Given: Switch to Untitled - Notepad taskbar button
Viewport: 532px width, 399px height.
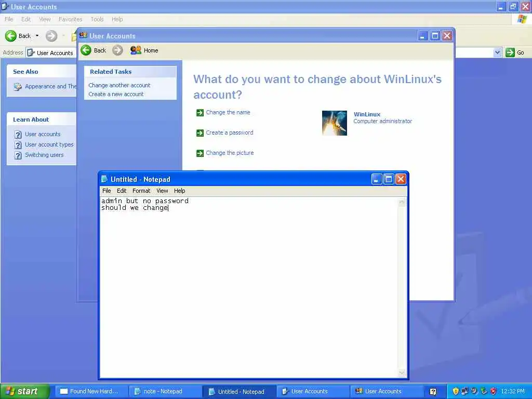Looking at the screenshot, I should [239, 391].
